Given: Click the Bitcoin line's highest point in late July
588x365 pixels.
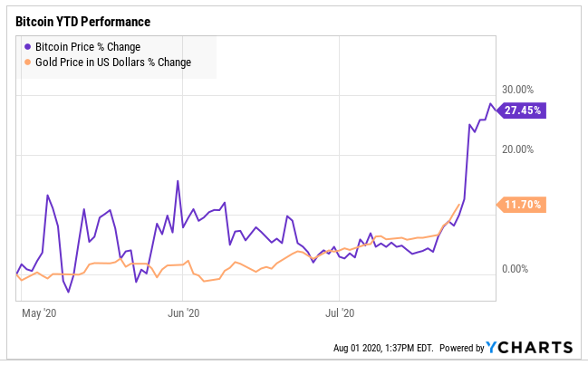Looking at the screenshot, I should pos(490,103).
